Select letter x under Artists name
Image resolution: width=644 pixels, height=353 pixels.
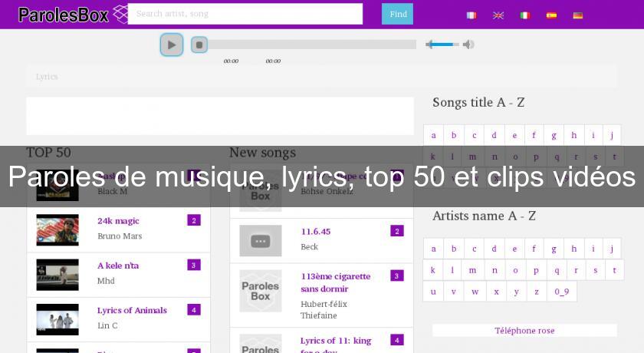pos(497,292)
